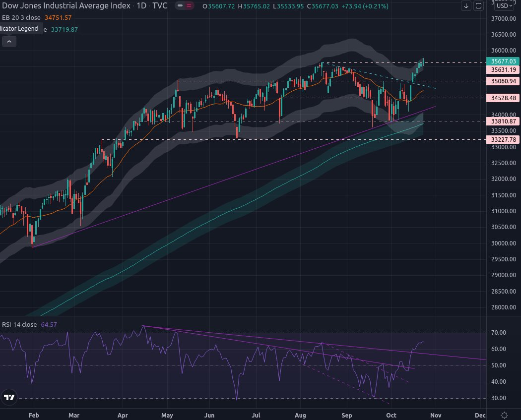521x420 pixels.
Task: Click the Dow Jones Industrial Average Index title
Action: pyautogui.click(x=66, y=5)
